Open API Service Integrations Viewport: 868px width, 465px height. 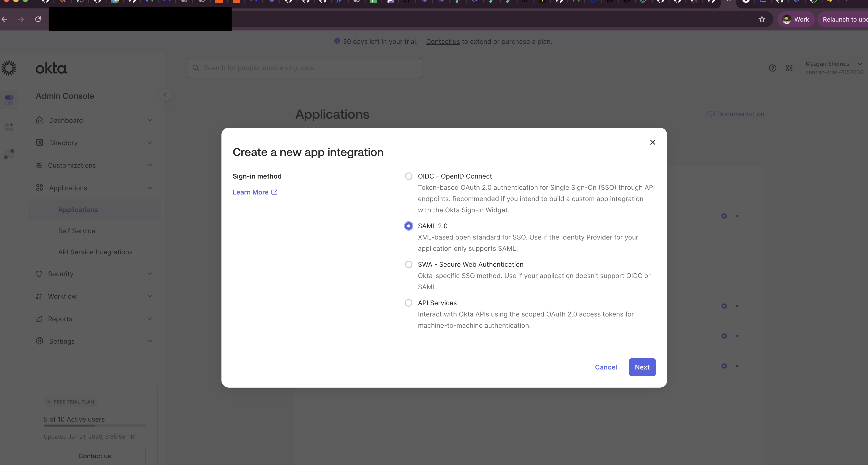pyautogui.click(x=95, y=252)
